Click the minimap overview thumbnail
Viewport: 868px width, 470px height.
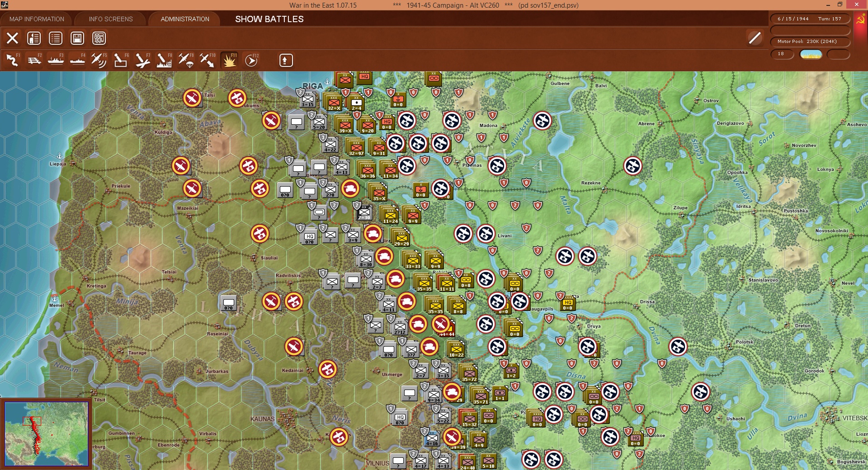[46, 434]
